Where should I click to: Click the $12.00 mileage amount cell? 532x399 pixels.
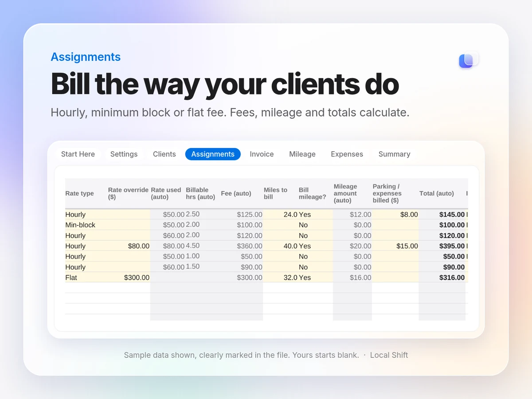[352, 215]
